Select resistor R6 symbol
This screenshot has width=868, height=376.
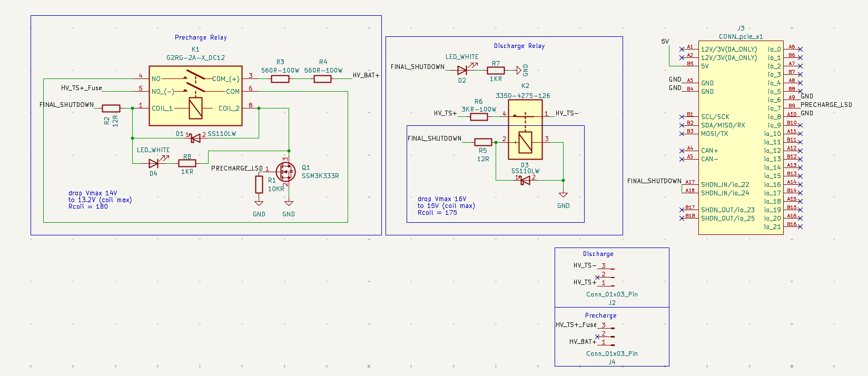[x=479, y=116]
